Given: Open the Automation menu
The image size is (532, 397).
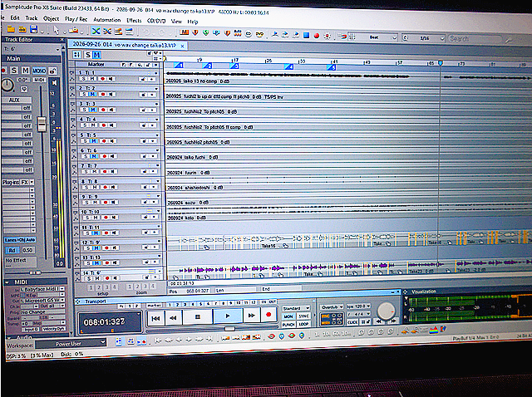Looking at the screenshot, I should tap(107, 20).
